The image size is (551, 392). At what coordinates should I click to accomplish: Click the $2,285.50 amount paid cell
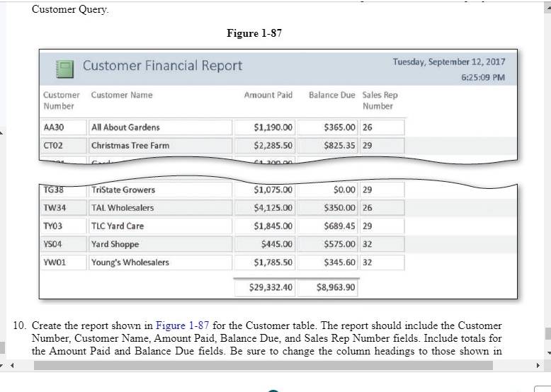pos(265,146)
